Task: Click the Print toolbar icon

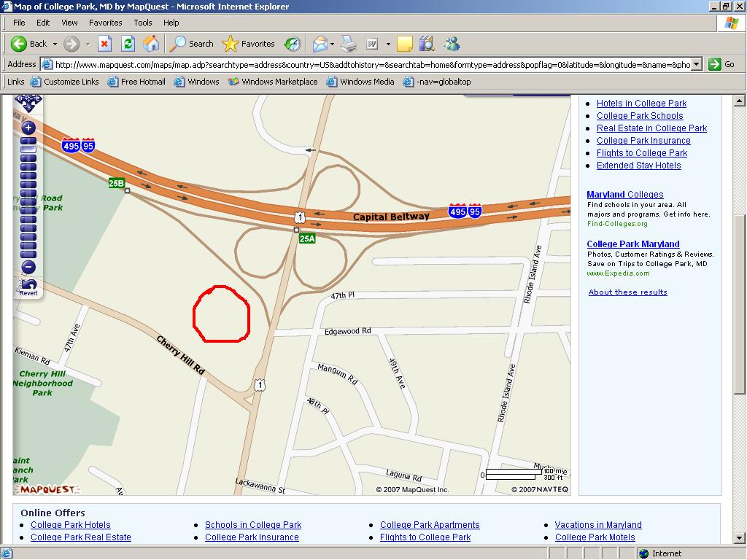Action: point(349,44)
